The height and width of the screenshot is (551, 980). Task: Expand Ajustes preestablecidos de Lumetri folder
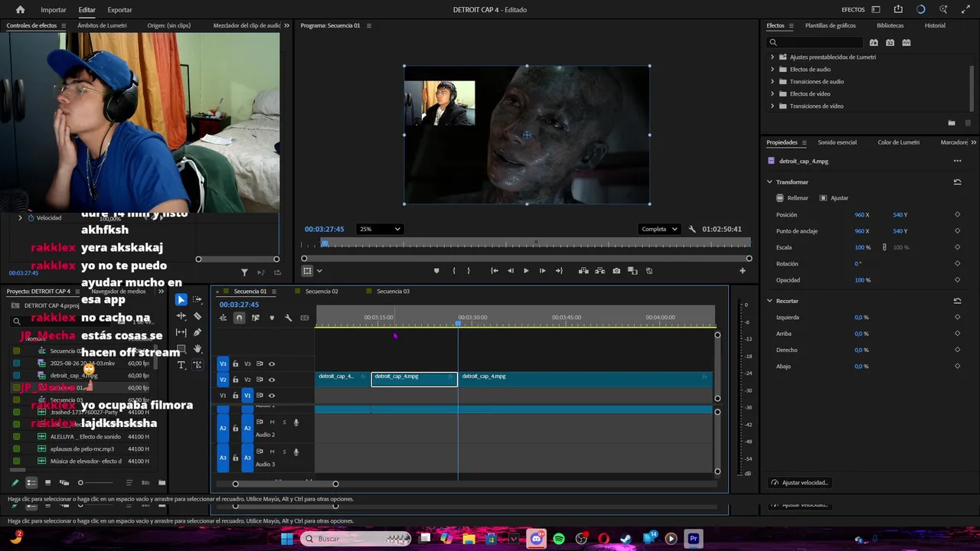772,57
